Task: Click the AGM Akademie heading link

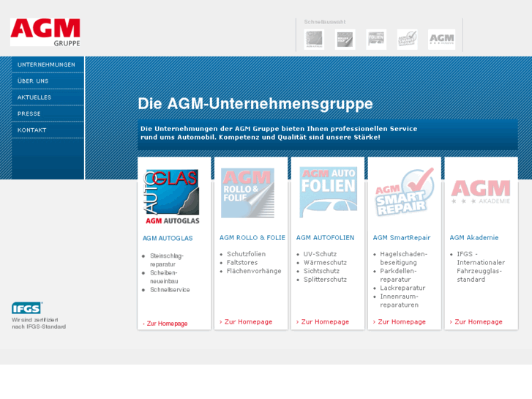Action: point(474,238)
